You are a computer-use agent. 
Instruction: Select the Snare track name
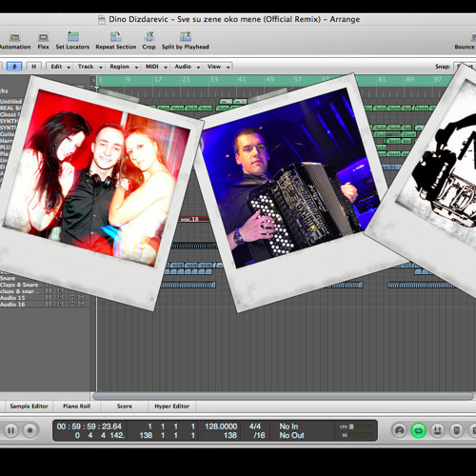click(x=8, y=278)
